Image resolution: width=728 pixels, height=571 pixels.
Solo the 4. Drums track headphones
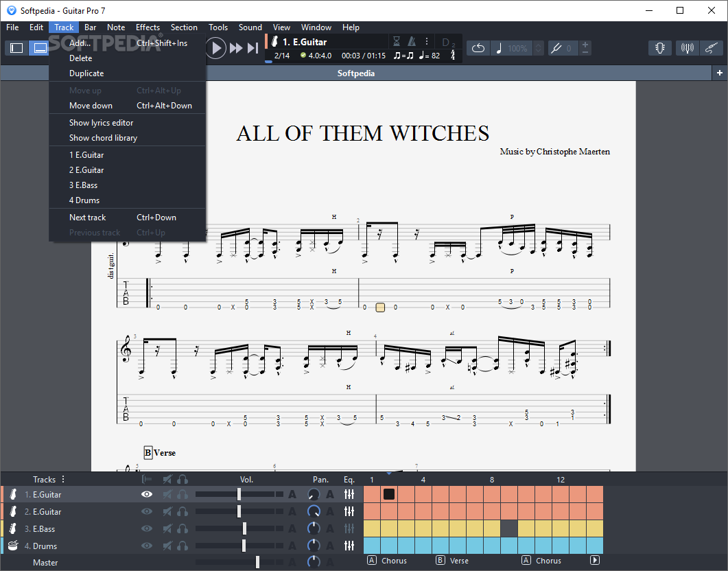pos(183,546)
